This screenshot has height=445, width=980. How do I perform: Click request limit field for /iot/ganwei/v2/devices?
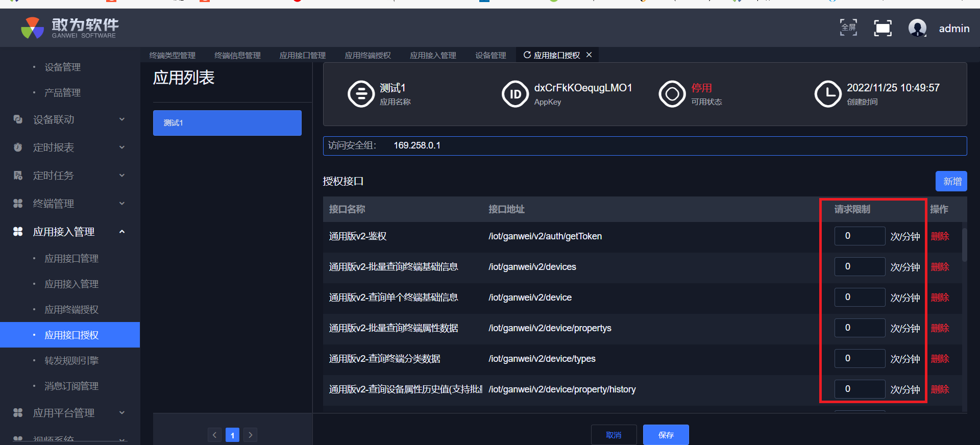point(859,266)
